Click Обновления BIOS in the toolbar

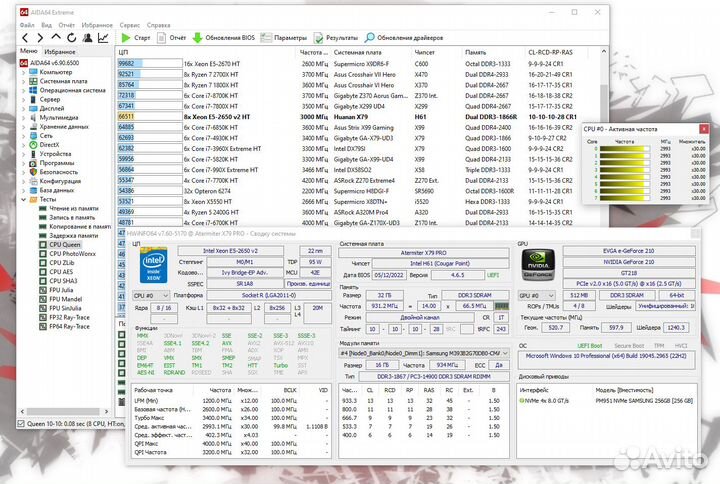pyautogui.click(x=224, y=38)
